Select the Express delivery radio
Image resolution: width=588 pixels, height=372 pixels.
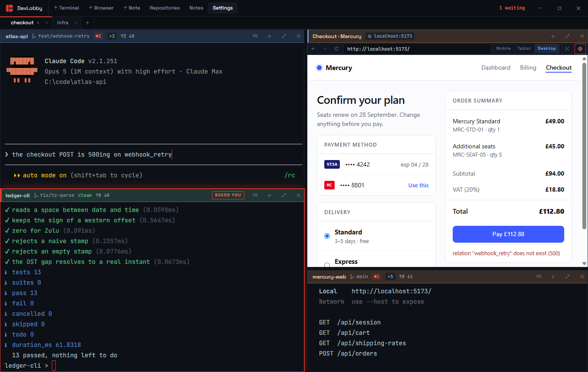[327, 265]
